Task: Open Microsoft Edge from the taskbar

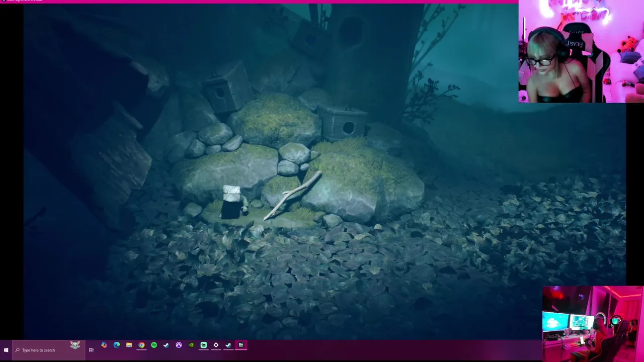Action: point(117,345)
